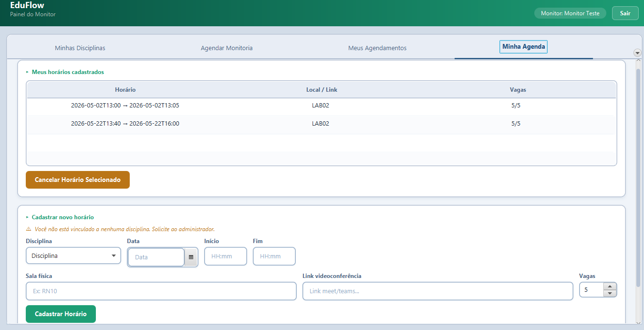Focus the Data input field

tap(156, 257)
